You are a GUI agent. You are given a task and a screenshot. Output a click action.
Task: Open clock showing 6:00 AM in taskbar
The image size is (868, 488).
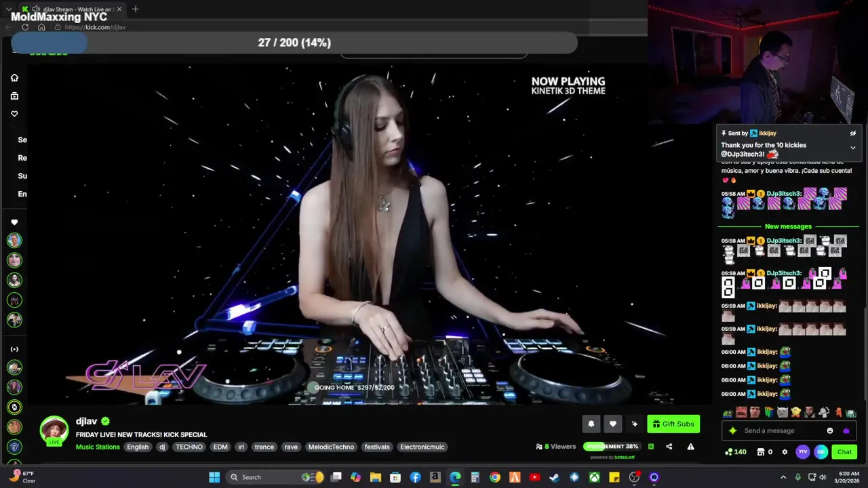tap(848, 477)
